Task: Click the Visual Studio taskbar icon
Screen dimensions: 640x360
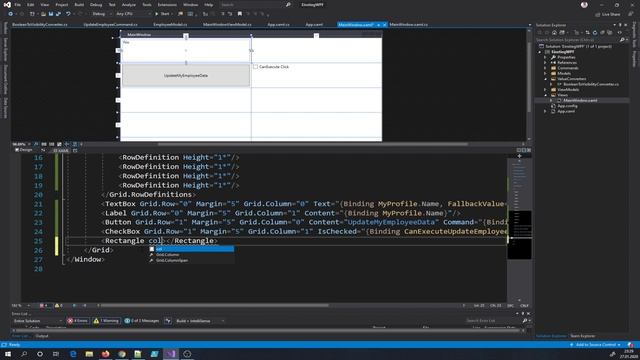Action: click(171, 354)
